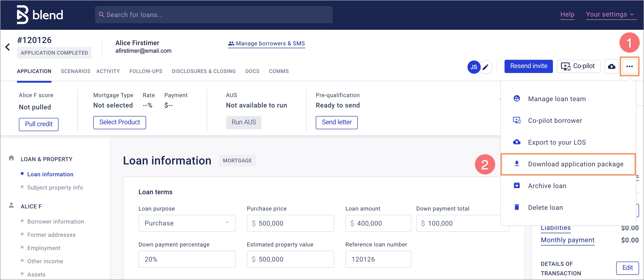Click the Resend invite button
This screenshot has height=280, width=644.
pyautogui.click(x=528, y=66)
